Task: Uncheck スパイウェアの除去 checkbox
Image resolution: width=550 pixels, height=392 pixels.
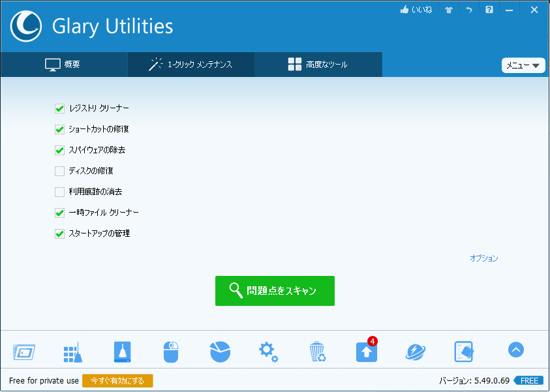Action: coord(59,150)
